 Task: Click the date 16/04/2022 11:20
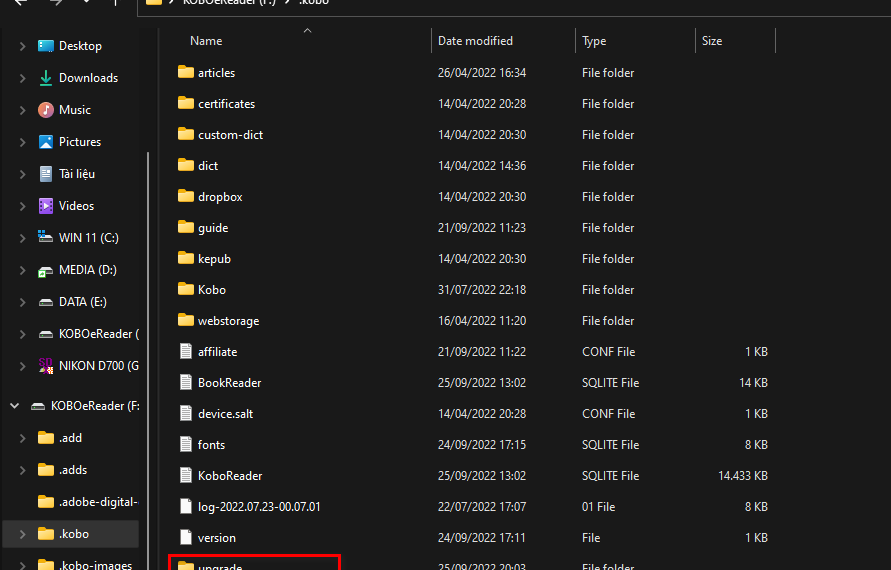[x=482, y=321]
